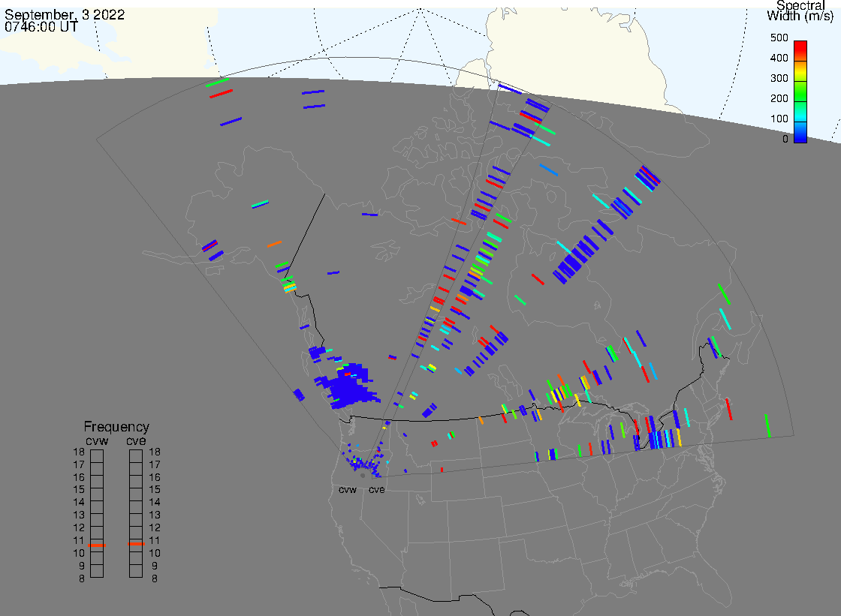Click the 8 label right of cve frequency scale
Screen dimensions: 841x616
coord(155,579)
